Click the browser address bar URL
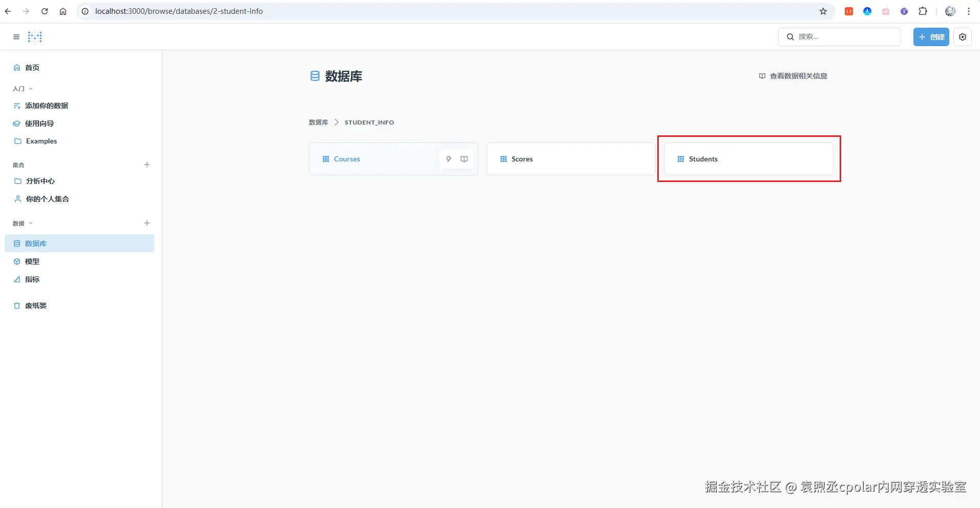 (x=179, y=11)
